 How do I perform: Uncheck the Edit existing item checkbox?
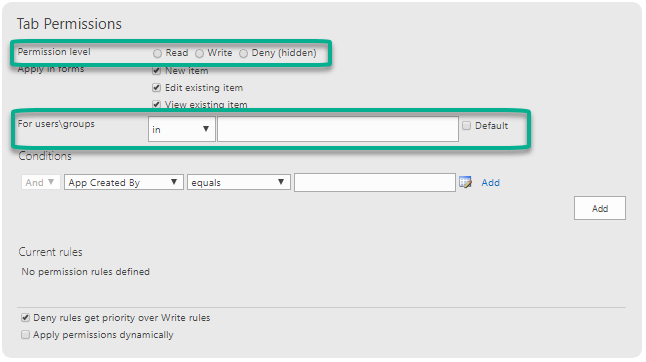click(157, 87)
